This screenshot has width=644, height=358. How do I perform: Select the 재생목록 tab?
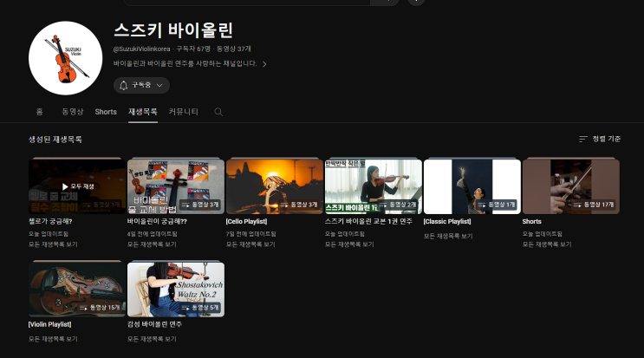click(142, 112)
